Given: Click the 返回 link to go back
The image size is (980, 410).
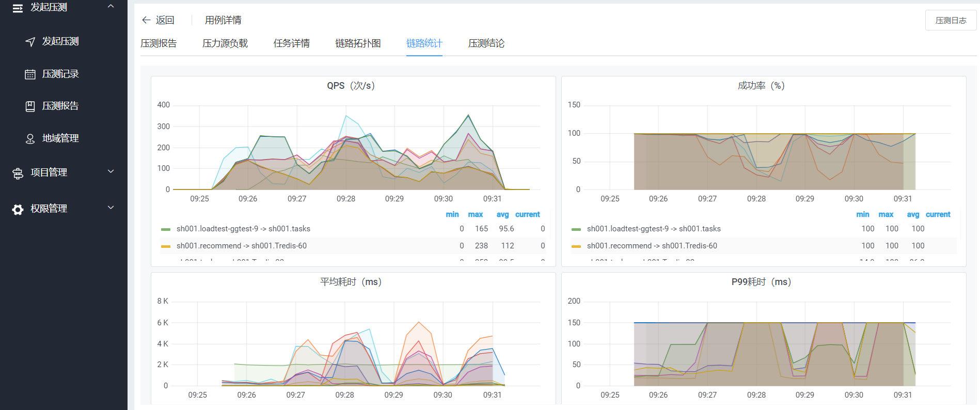Looking at the screenshot, I should [x=165, y=20].
